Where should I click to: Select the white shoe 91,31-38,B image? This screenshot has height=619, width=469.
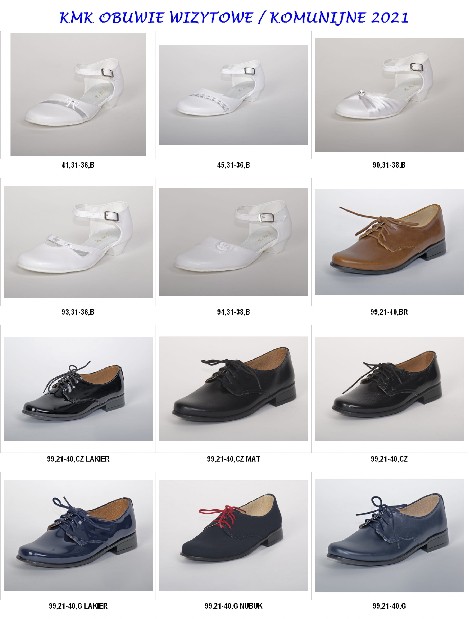[x=233, y=242]
